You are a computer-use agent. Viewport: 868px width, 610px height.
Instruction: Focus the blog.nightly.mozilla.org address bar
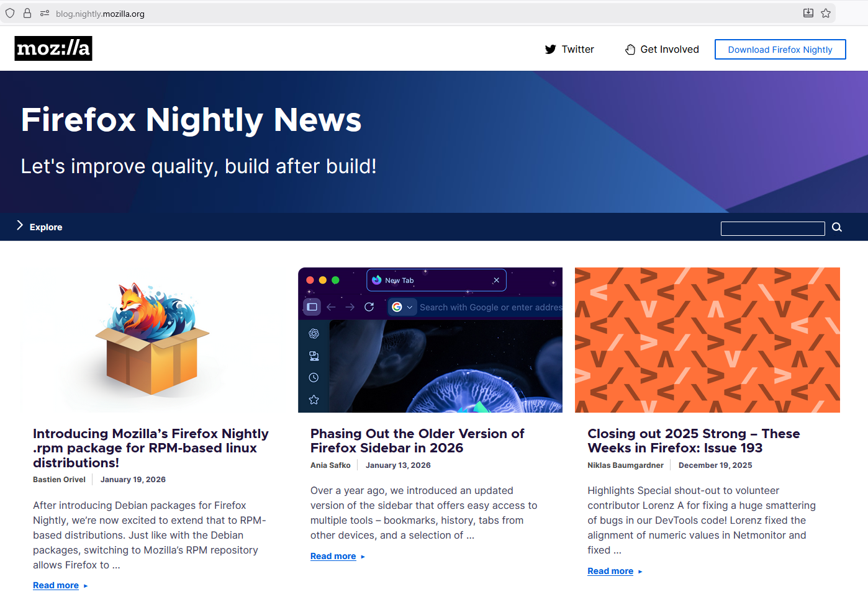pos(418,13)
